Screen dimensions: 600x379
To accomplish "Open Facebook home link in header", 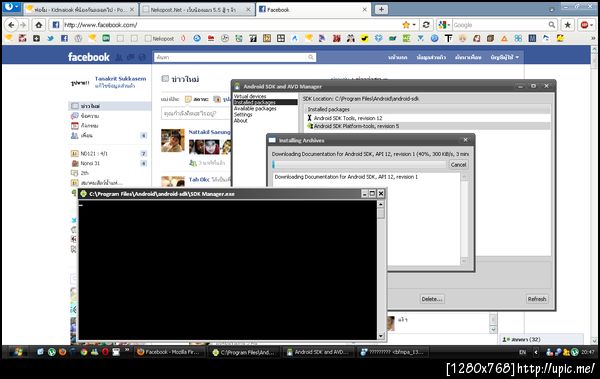I will [398, 57].
